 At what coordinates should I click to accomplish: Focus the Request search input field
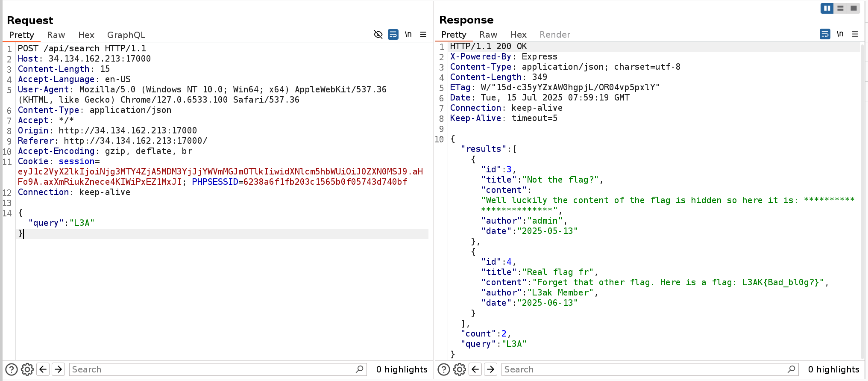218,369
